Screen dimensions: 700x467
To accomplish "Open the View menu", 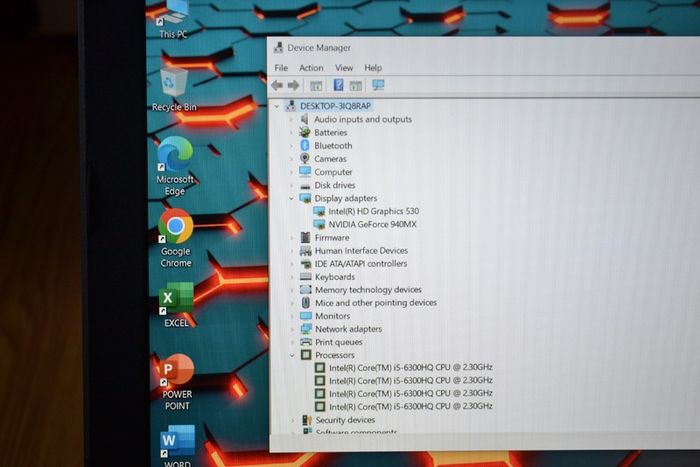I will (344, 68).
